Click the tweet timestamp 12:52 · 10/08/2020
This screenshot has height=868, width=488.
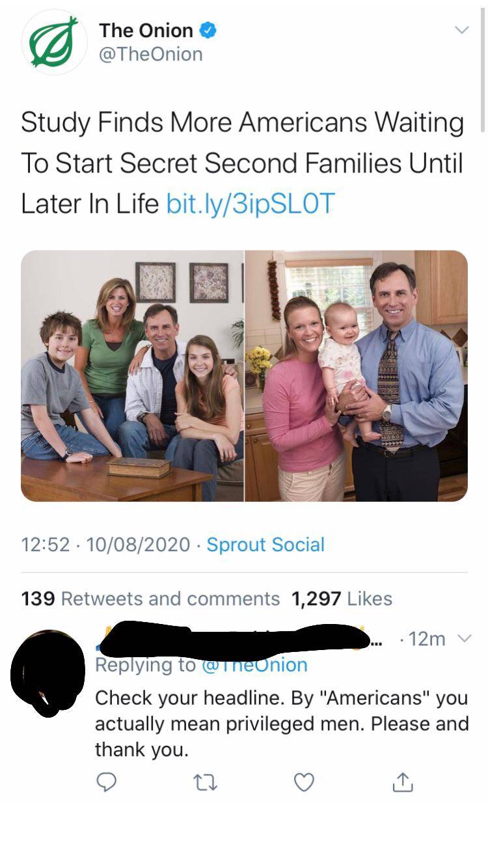105,545
